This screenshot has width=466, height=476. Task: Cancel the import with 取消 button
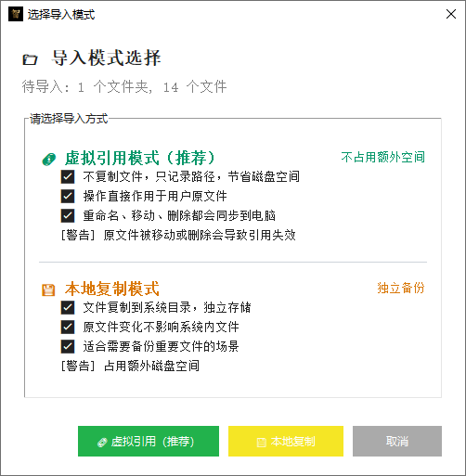click(397, 441)
